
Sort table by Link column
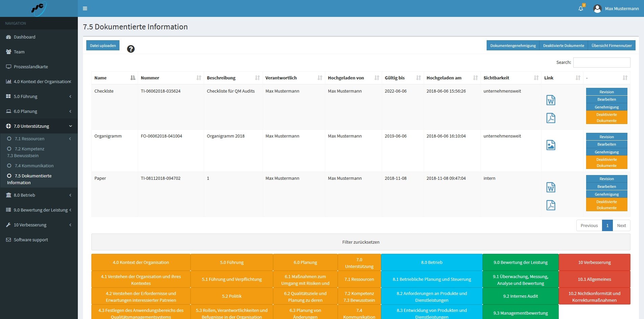[x=562, y=78]
